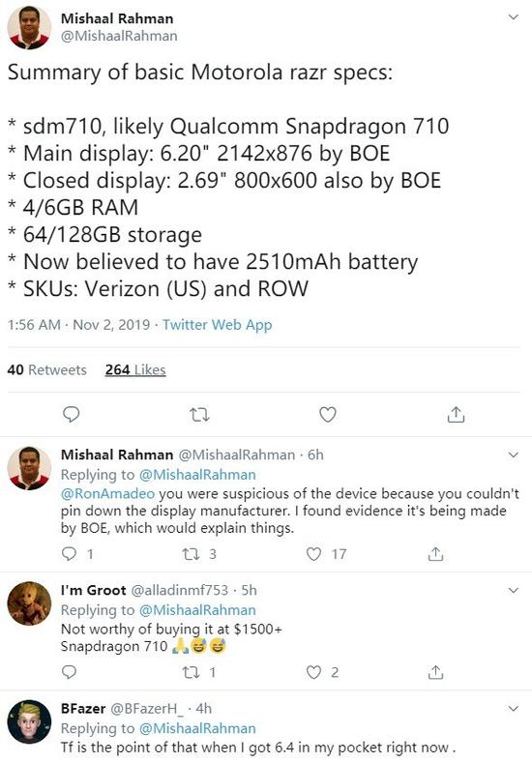Open options chevron on BFazer's reply
This screenshot has height=763, width=532.
tap(513, 709)
